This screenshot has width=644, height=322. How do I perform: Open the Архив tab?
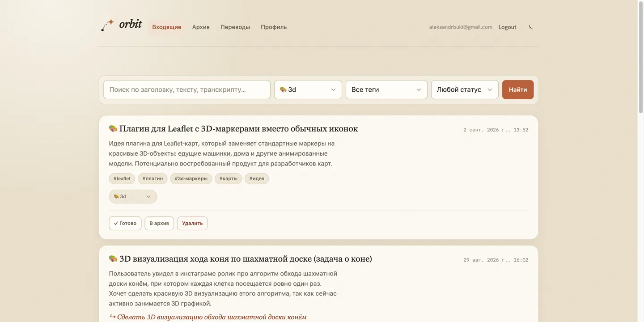(201, 27)
